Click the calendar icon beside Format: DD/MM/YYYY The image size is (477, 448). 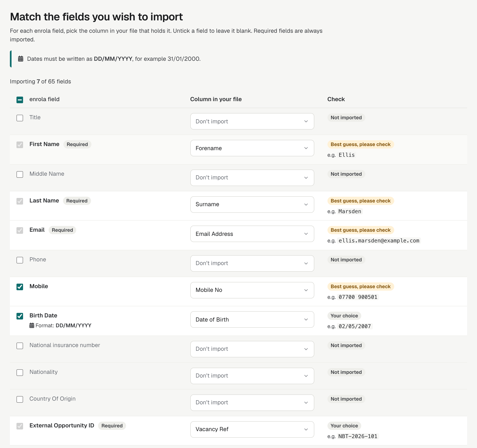32,325
